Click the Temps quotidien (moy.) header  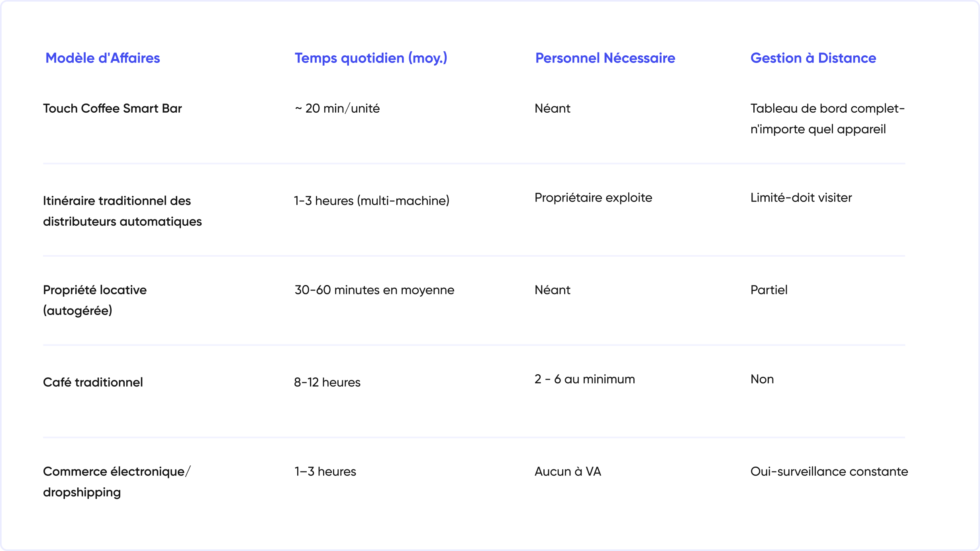pyautogui.click(x=371, y=59)
